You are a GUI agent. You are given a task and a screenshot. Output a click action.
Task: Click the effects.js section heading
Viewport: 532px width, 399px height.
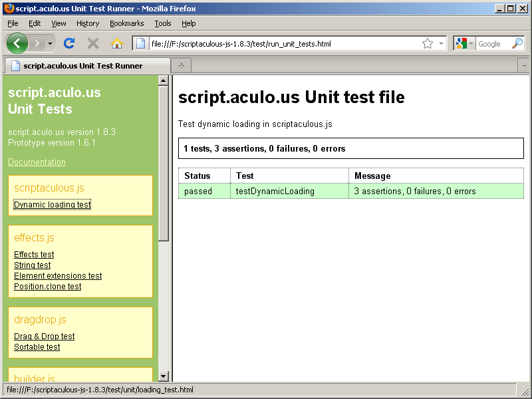[x=34, y=237]
